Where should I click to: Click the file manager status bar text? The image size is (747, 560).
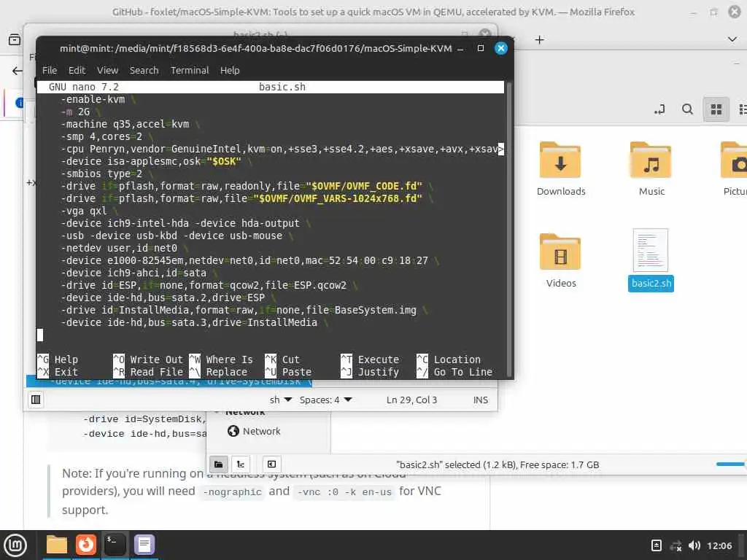click(x=498, y=464)
